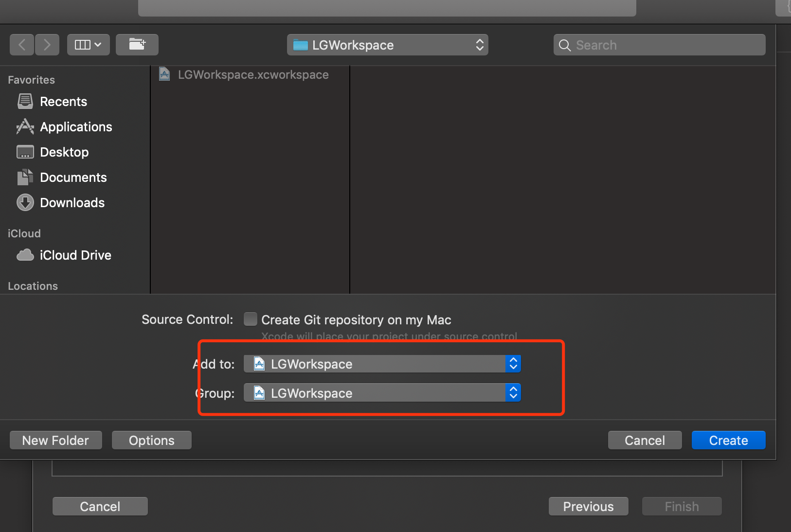Image resolution: width=791 pixels, height=532 pixels.
Task: Open the column view mode selector
Action: tap(89, 45)
